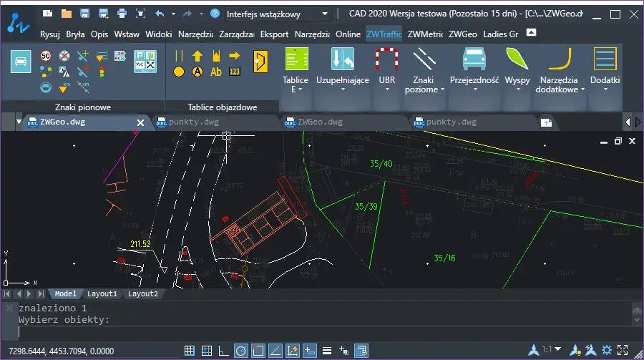The image size is (644, 360).
Task: Click the Print icon in quick access toolbar
Action: 122,14
